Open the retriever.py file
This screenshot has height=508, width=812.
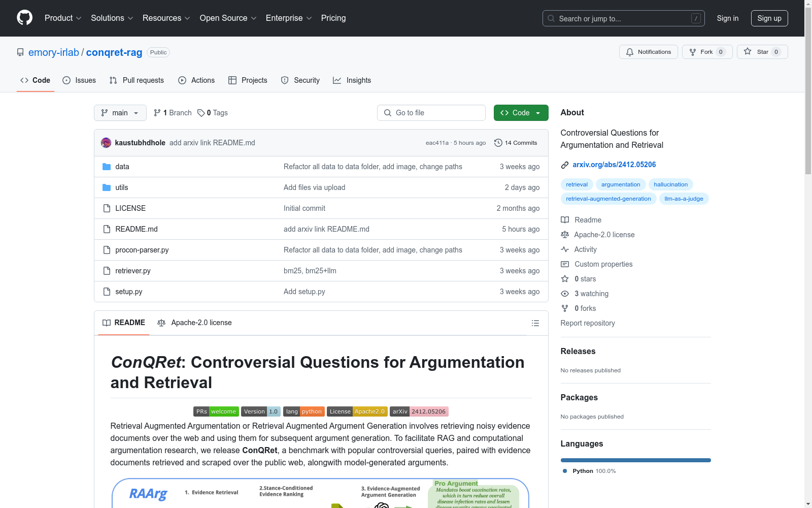click(133, 271)
